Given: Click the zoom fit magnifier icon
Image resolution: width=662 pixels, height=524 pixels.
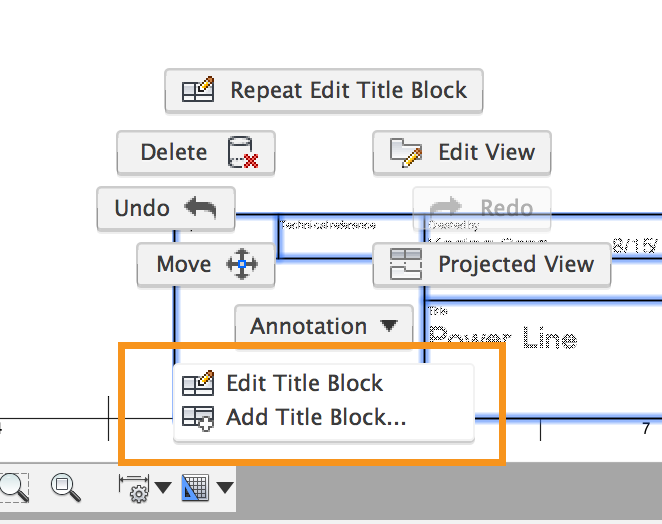Looking at the screenshot, I should click(66, 487).
